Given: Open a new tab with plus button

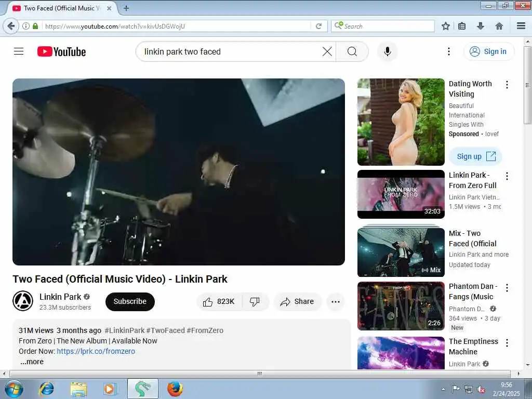Looking at the screenshot, I should [x=126, y=8].
